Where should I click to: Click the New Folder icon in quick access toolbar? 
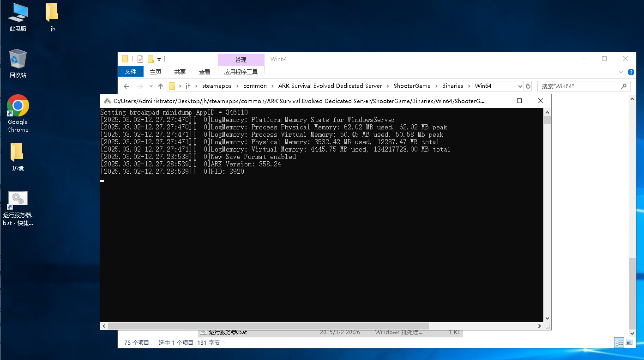pos(150,59)
